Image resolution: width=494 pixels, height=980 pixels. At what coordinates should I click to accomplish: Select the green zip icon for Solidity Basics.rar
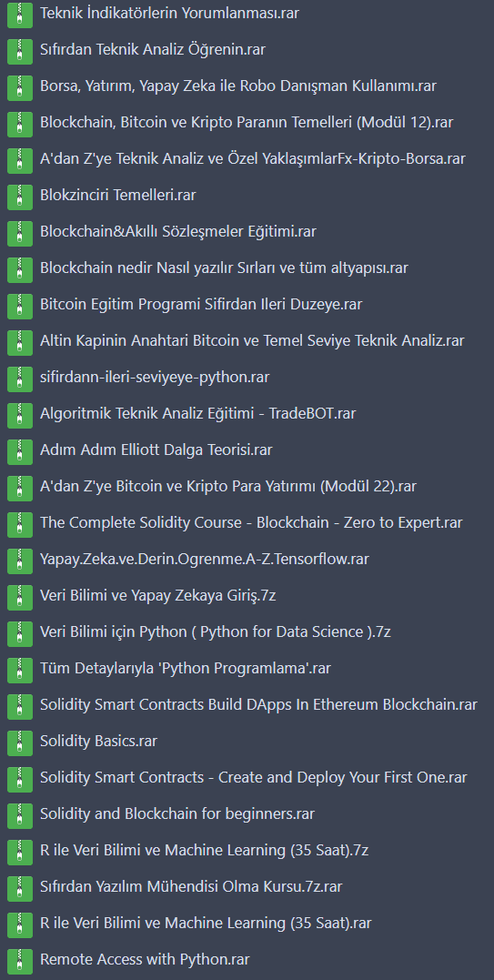tap(20, 742)
